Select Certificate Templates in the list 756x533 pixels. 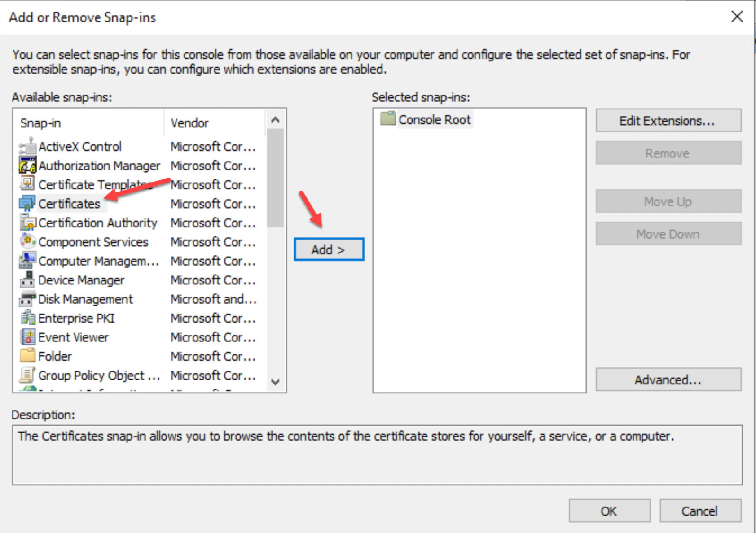coord(95,184)
